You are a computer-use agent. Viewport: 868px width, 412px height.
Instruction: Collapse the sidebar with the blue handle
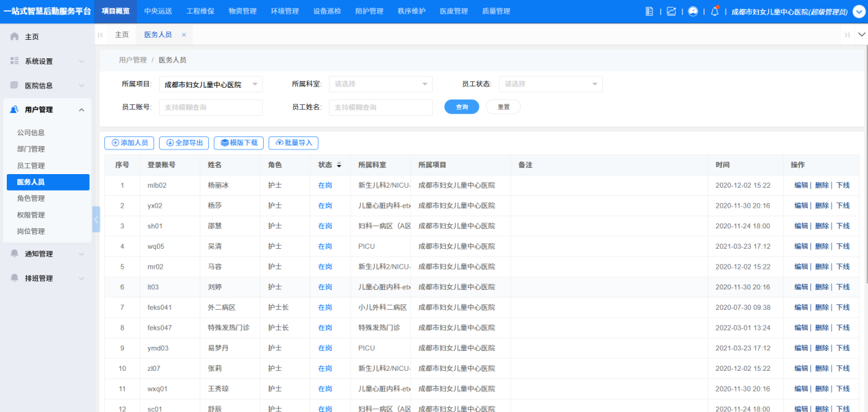(x=96, y=219)
